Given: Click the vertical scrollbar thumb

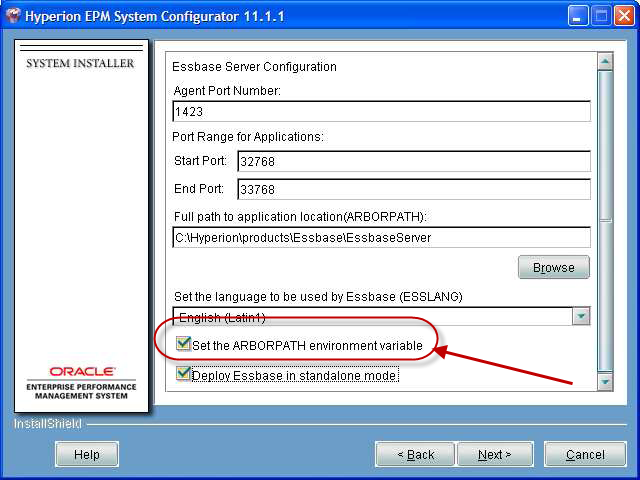Looking at the screenshot, I should tap(605, 221).
